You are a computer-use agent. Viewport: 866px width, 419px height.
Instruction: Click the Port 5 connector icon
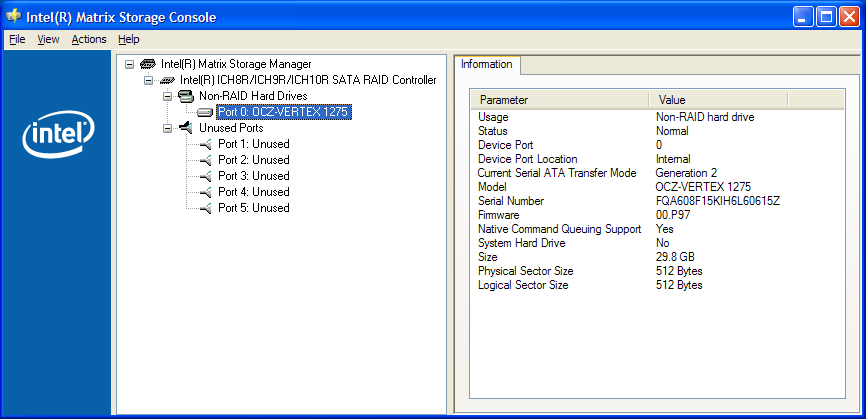(205, 209)
